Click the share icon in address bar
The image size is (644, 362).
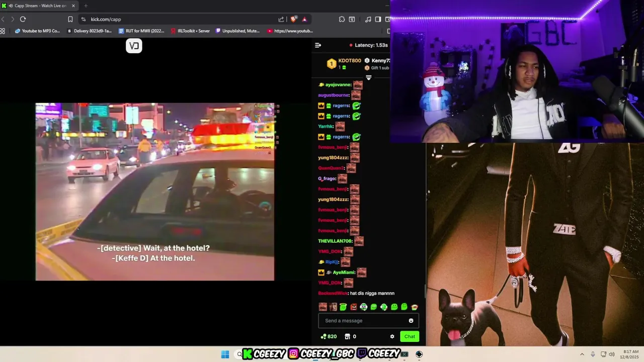pyautogui.click(x=281, y=19)
